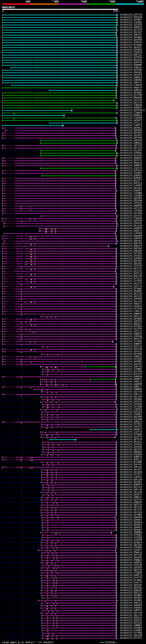Select hit UniRef100_A9PJF0
The height and width of the screenshot is (644, 146).
(131, 35)
